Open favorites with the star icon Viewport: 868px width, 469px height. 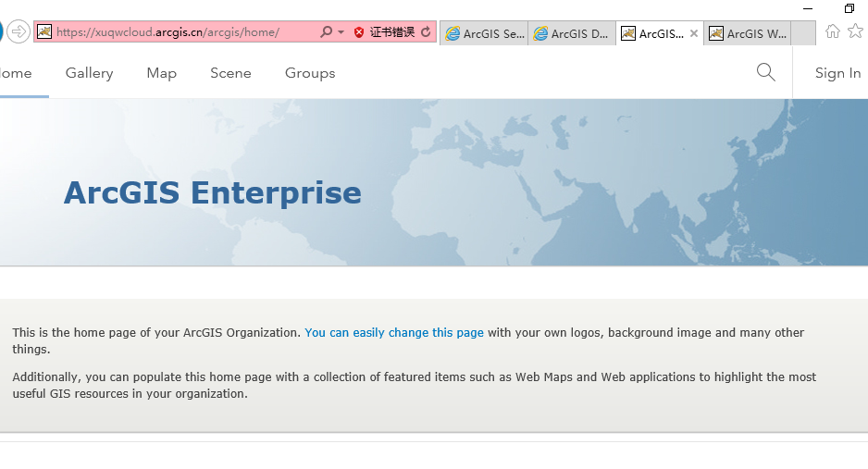pyautogui.click(x=856, y=31)
